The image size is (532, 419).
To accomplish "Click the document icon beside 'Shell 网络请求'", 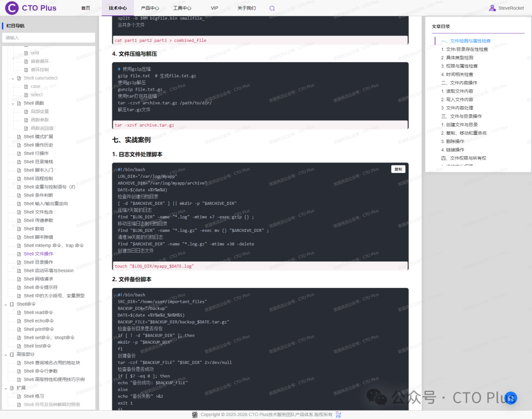I will coord(19,279).
